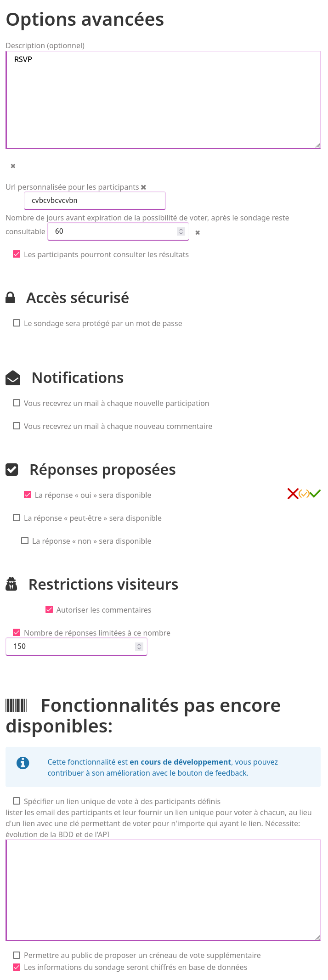Click the description textarea resize handle
328x980 pixels.
pyautogui.click(x=317, y=145)
